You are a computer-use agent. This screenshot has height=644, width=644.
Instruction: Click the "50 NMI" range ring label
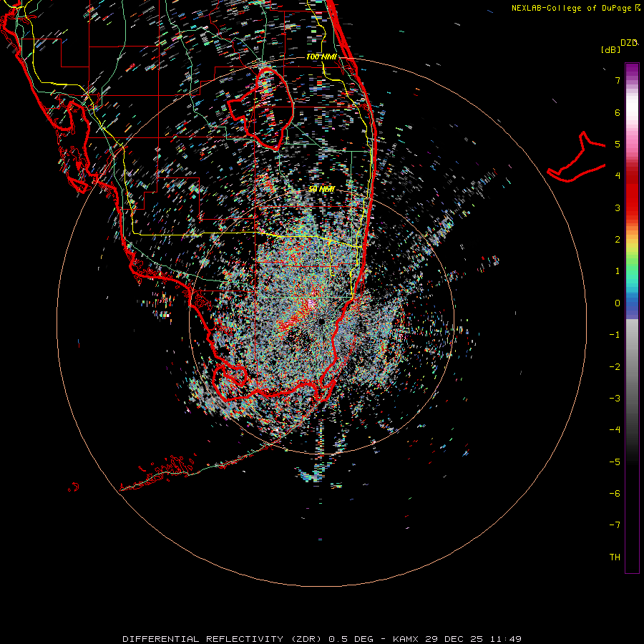click(321, 189)
